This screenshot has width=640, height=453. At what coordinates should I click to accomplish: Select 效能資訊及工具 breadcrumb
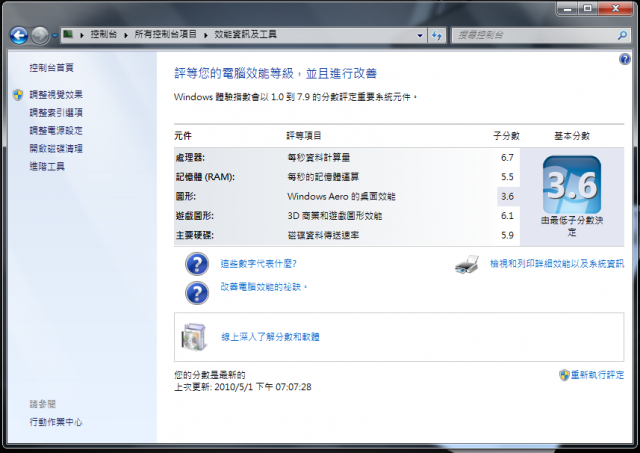click(x=246, y=34)
